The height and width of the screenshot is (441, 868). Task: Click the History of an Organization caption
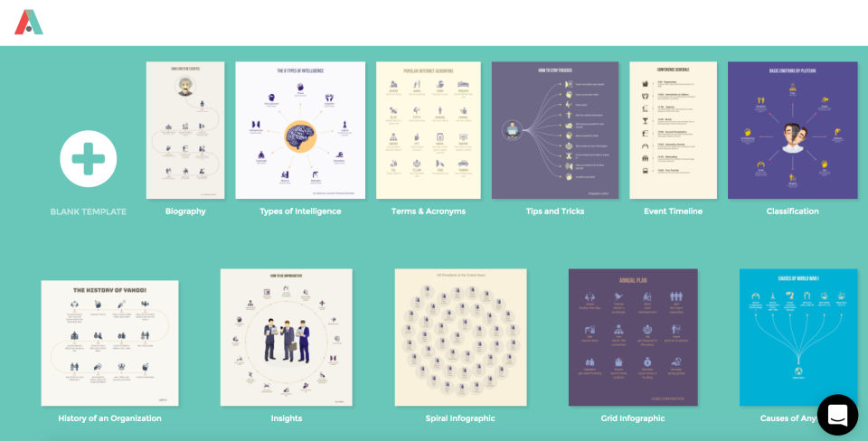[x=109, y=418]
